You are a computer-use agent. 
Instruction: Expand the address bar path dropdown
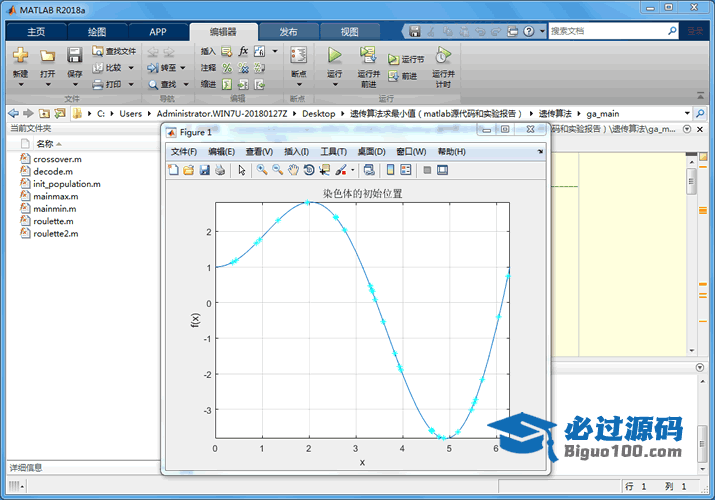(x=686, y=113)
